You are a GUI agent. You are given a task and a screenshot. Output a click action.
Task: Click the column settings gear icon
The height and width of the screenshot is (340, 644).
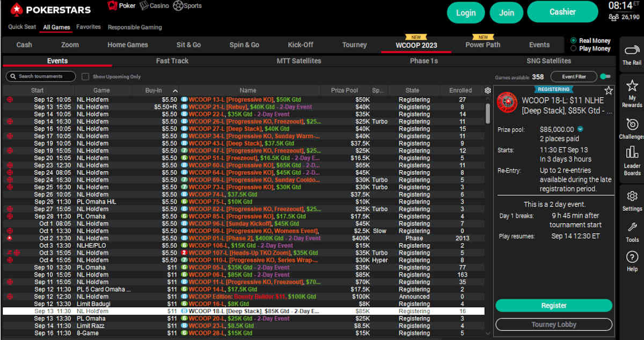tap(487, 91)
